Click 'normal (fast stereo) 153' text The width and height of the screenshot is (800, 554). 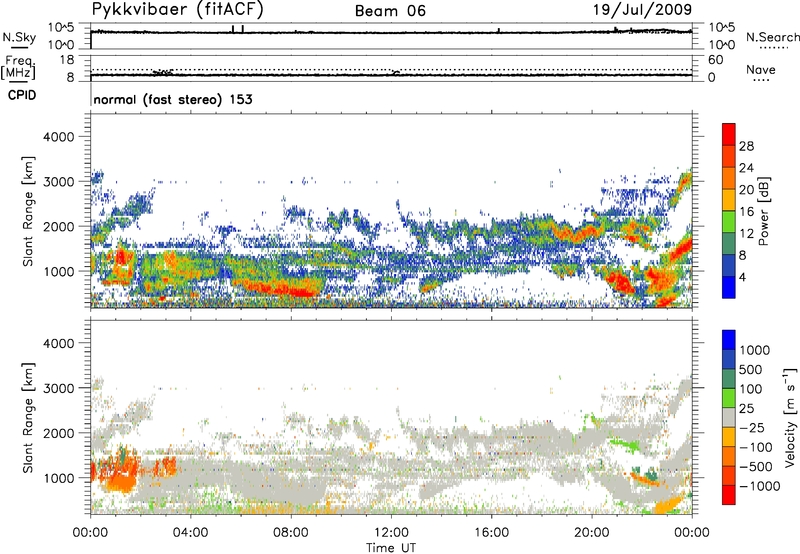[x=173, y=99]
